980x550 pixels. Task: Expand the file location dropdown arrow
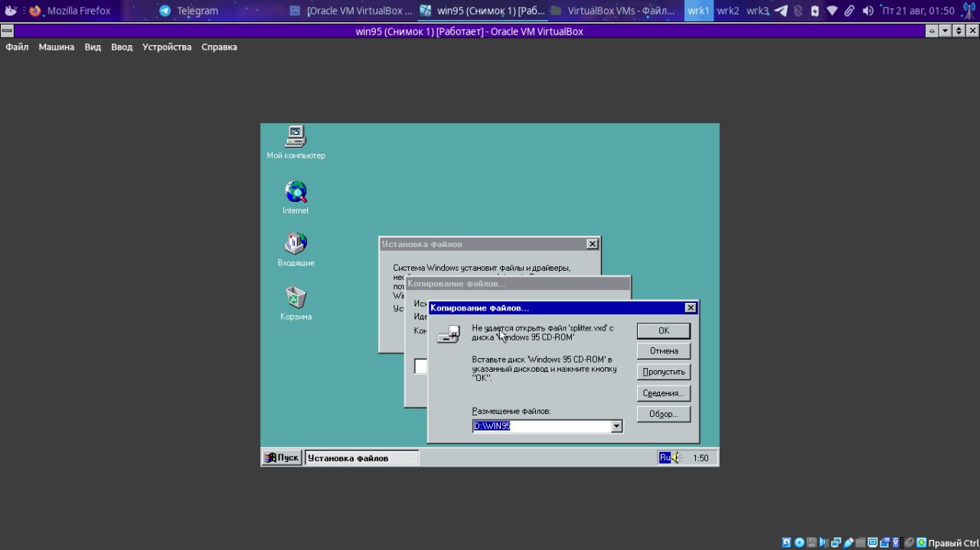616,426
